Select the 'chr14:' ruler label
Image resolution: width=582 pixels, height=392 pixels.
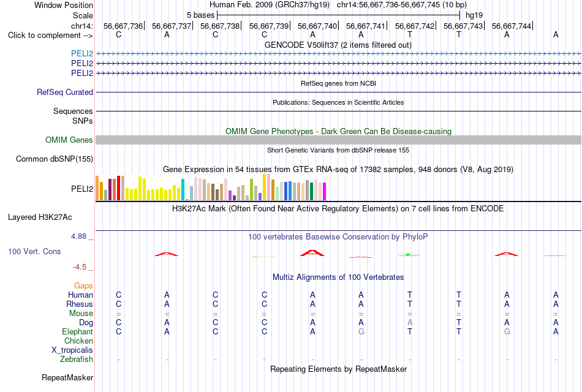(82, 26)
